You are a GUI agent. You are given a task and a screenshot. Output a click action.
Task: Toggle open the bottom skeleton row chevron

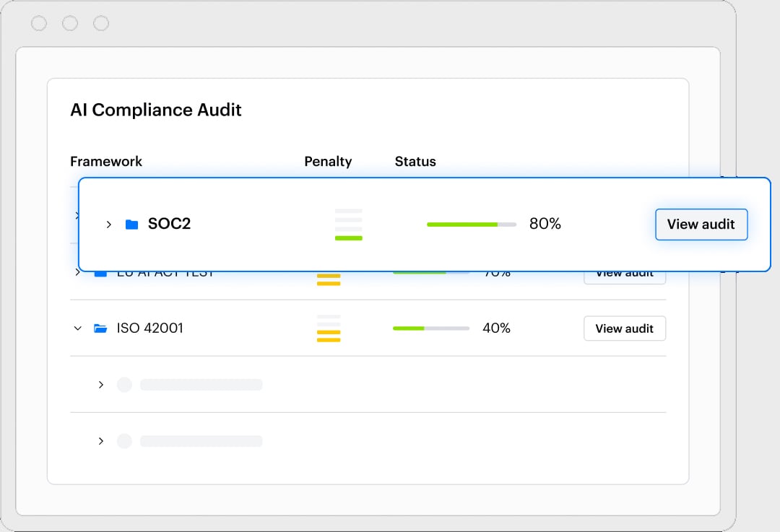coord(100,440)
